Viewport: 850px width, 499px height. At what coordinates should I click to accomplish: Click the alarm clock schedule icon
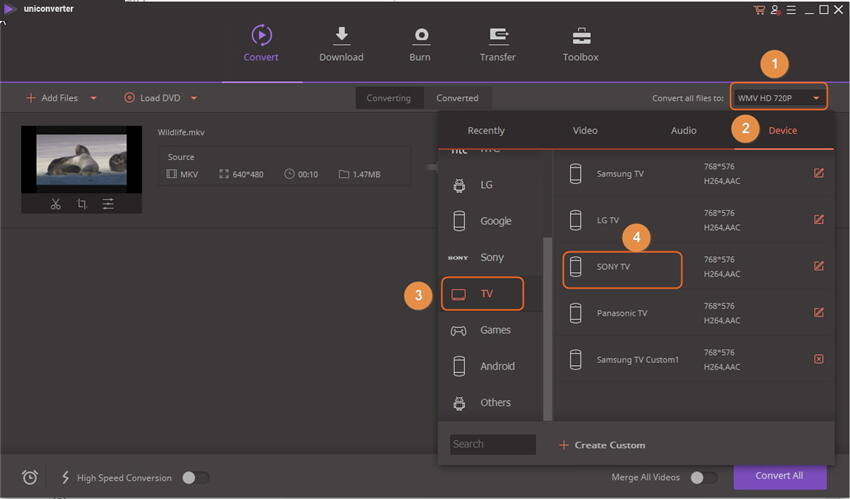click(x=30, y=477)
